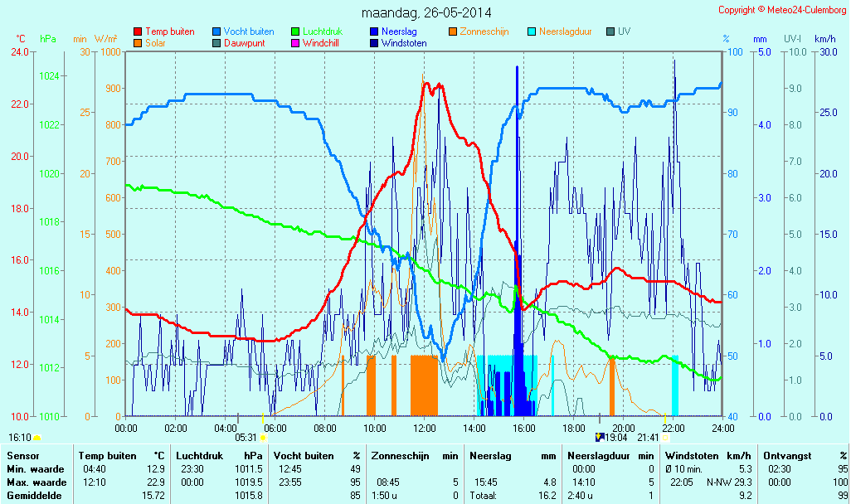Click the orange Solar legend square
Image resolution: width=851 pixels, height=504 pixels.
pos(138,42)
